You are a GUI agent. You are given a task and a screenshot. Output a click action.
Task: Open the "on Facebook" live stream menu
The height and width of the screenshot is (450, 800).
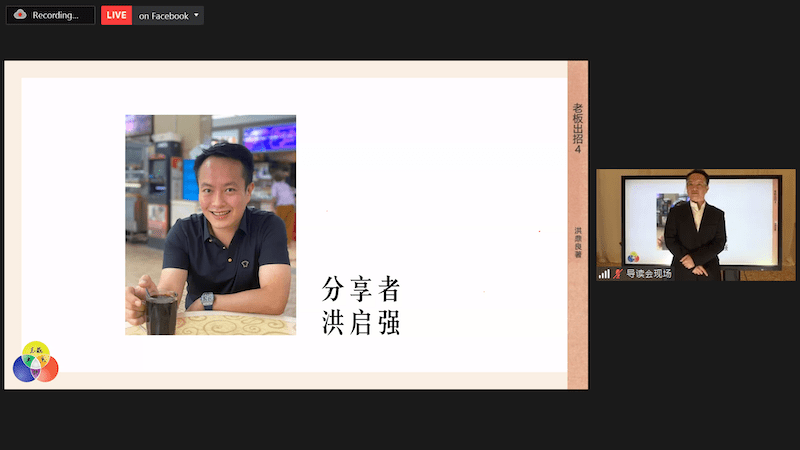tap(163, 16)
